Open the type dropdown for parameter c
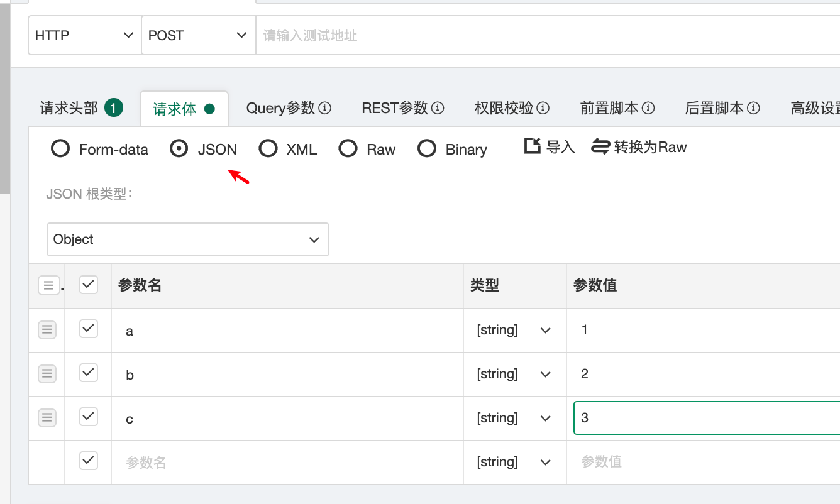Screen dimensions: 840x504 (x=514, y=418)
